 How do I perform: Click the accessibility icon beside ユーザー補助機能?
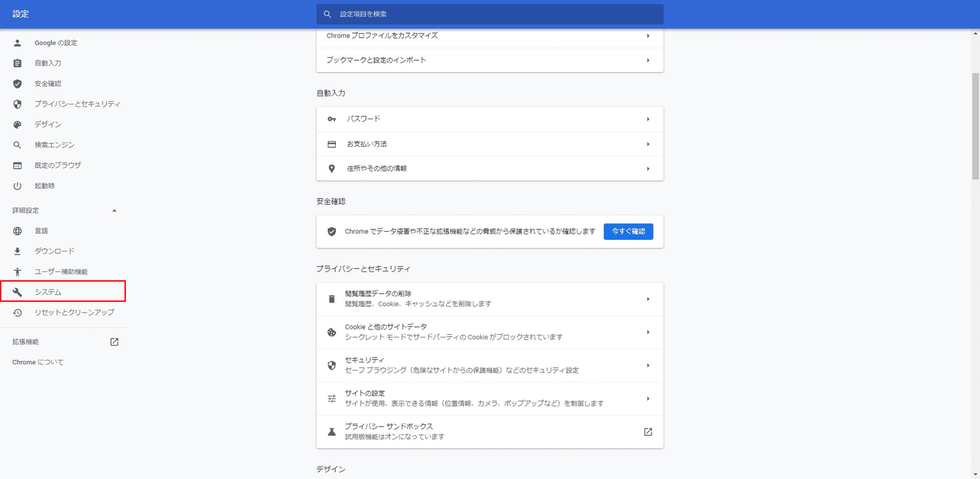pyautogui.click(x=17, y=272)
